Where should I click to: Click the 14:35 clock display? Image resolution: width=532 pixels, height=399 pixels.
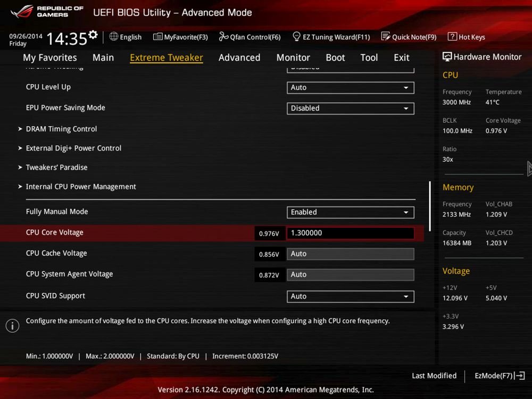click(67, 39)
